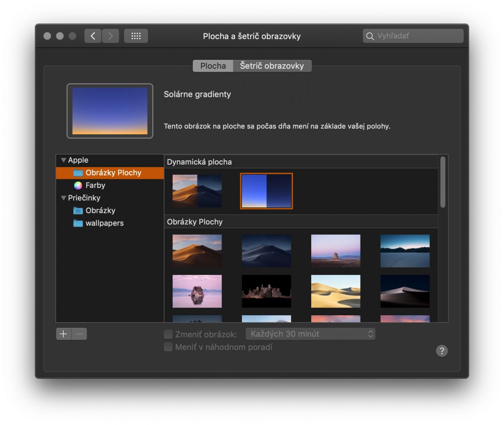Add a folder with the plus button
Image resolution: width=504 pixels, height=425 pixels.
point(63,334)
